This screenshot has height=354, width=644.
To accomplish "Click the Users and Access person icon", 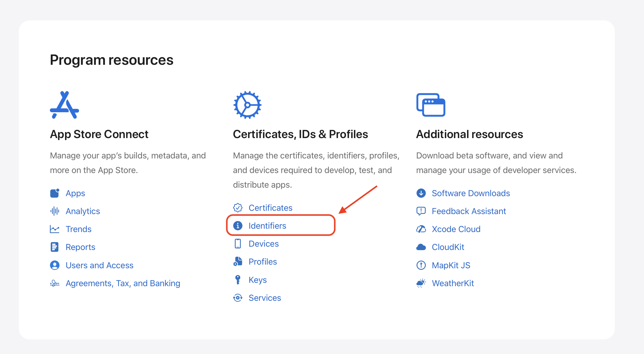I will point(55,265).
